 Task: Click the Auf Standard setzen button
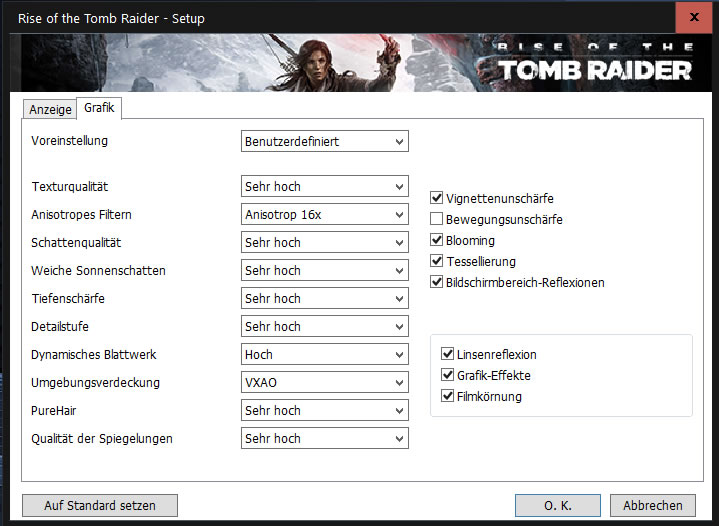click(x=100, y=505)
